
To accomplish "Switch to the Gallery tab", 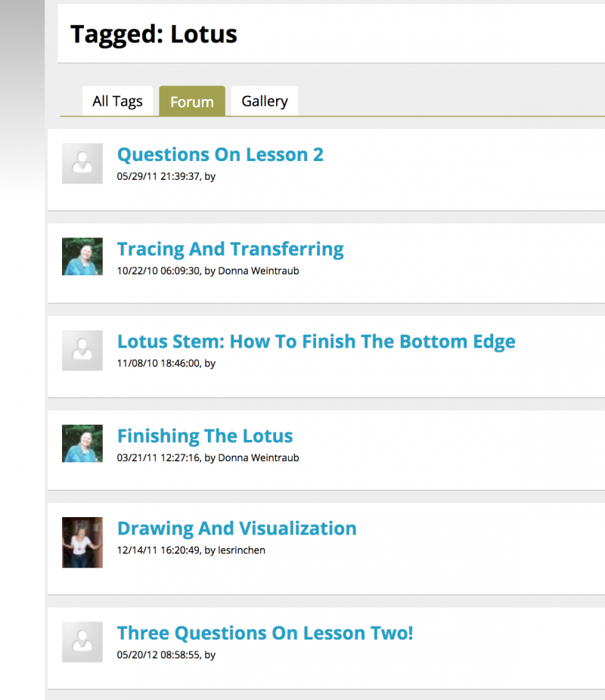I will [x=265, y=101].
